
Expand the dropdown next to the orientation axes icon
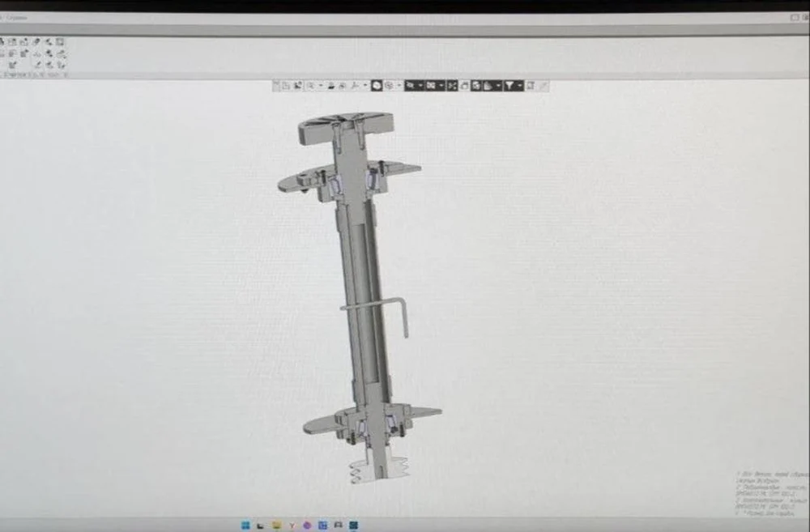point(365,85)
